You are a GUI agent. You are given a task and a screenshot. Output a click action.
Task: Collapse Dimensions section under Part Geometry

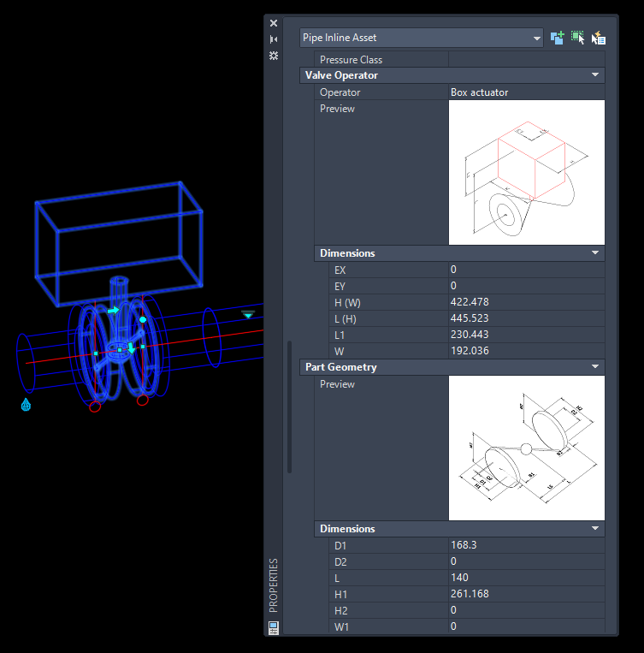click(595, 528)
